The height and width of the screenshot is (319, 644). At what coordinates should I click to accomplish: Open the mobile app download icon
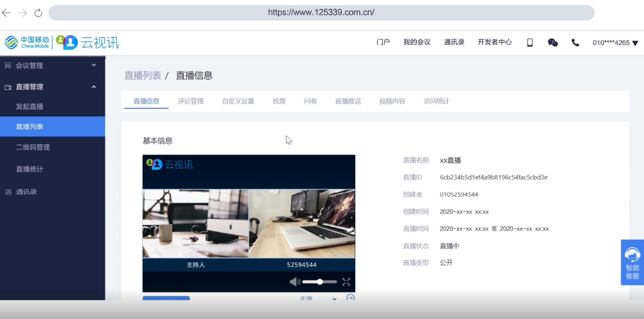pyautogui.click(x=529, y=42)
